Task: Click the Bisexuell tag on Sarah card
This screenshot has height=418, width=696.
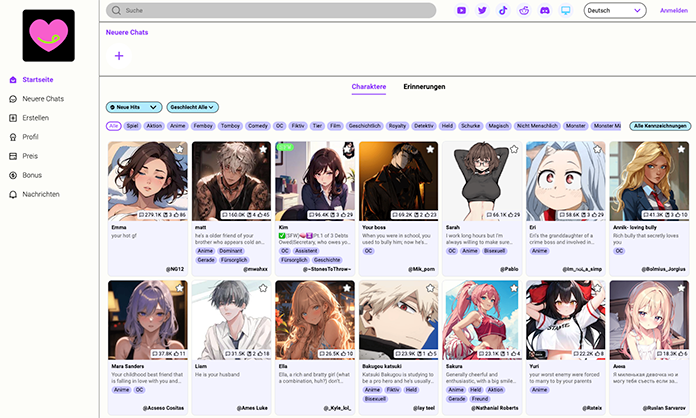Action: pyautogui.click(x=494, y=251)
